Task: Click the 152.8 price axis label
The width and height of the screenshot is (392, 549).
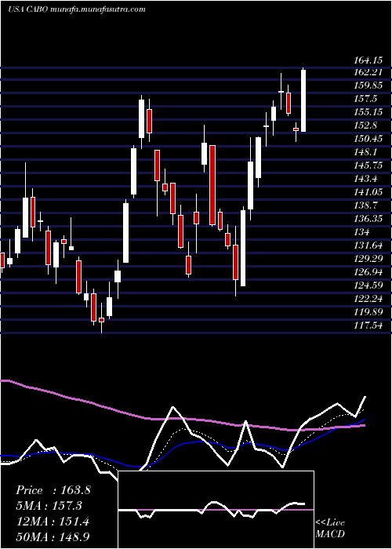Action: 365,125
